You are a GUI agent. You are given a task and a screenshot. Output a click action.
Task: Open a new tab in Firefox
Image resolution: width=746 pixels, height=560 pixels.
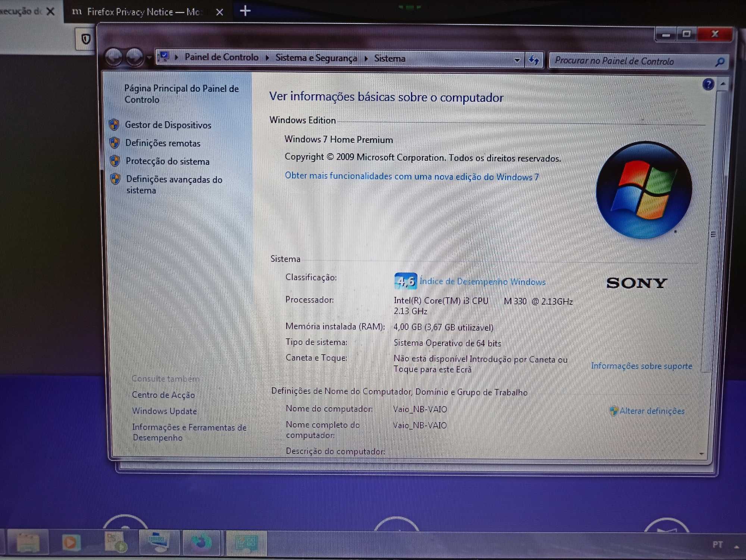245,11
